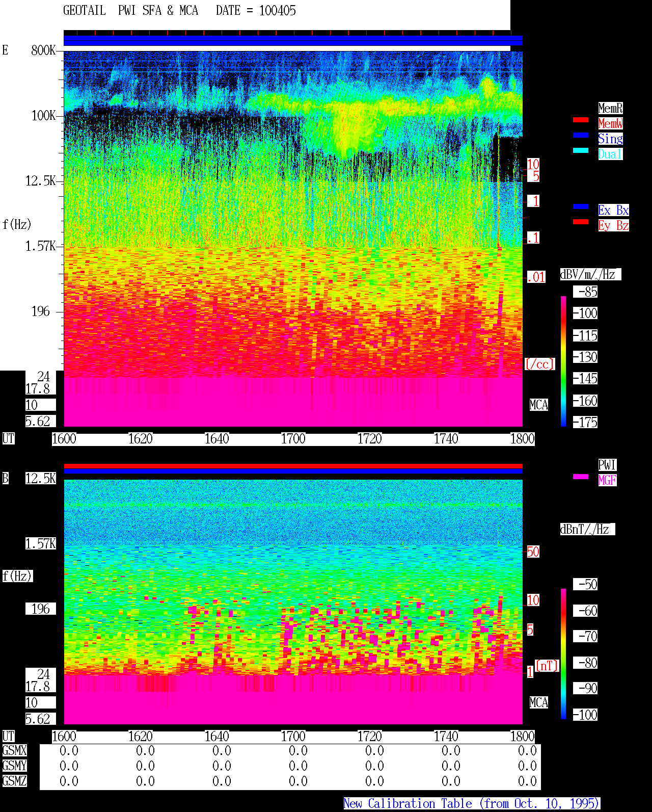Viewport: 652px width, 812px height.
Task: Select the Sing legend label
Action: 610,139
